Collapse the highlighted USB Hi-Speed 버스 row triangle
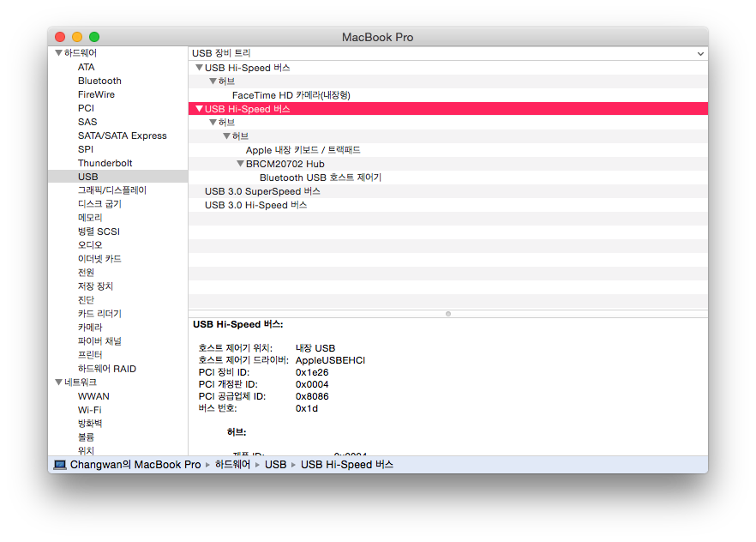Image resolution: width=756 pixels, height=542 pixels. click(x=199, y=109)
